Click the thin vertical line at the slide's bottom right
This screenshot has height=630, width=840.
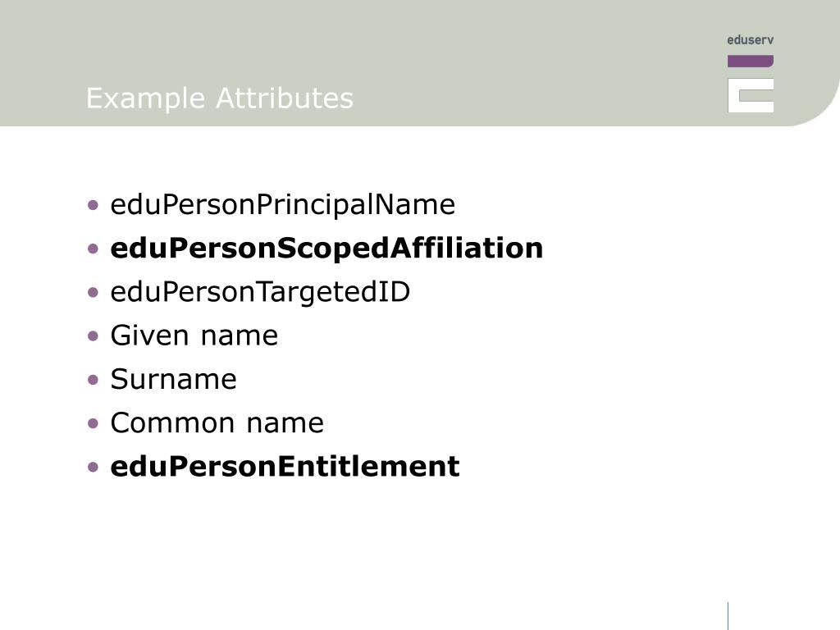pos(728,615)
